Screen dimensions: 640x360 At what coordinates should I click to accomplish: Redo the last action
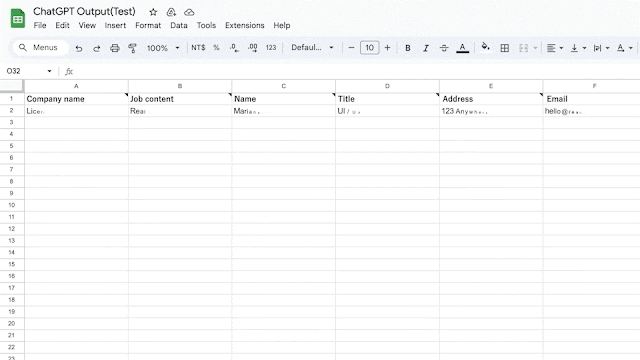pyautogui.click(x=97, y=48)
